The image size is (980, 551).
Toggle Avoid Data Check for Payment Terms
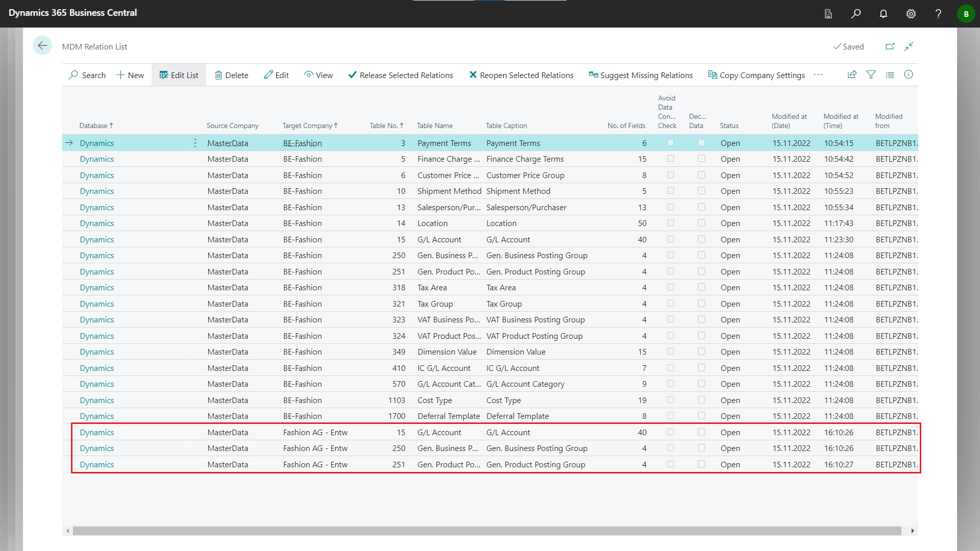click(x=670, y=143)
